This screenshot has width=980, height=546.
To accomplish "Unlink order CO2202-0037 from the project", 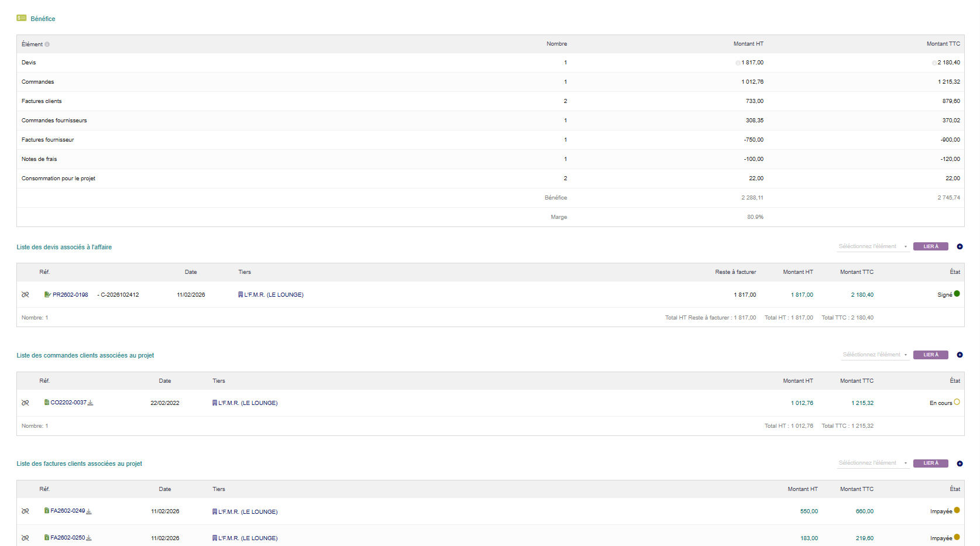I will [x=25, y=403].
